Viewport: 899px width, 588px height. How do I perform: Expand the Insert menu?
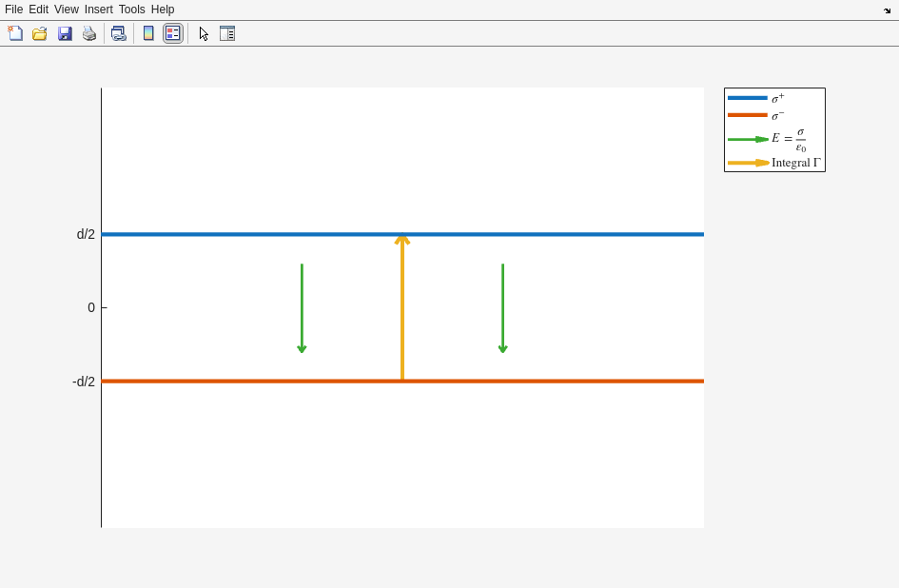coord(98,10)
